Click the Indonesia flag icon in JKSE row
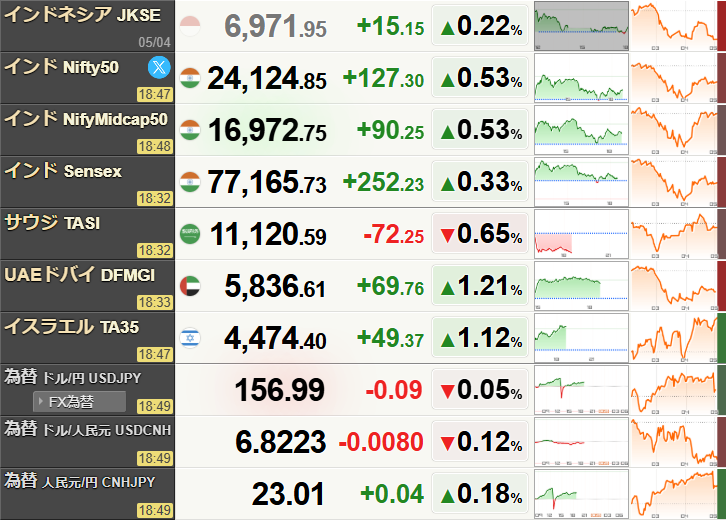 coord(190,26)
